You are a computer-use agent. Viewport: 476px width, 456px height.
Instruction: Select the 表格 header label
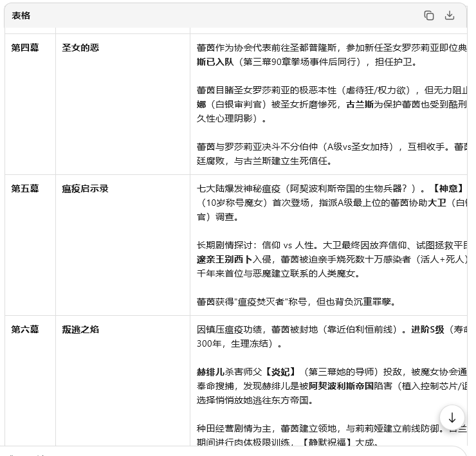pyautogui.click(x=21, y=15)
